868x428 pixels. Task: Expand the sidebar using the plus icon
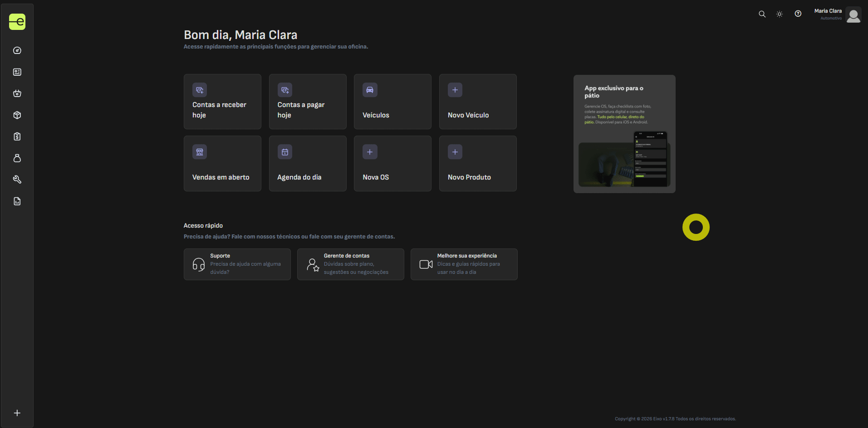[17, 413]
